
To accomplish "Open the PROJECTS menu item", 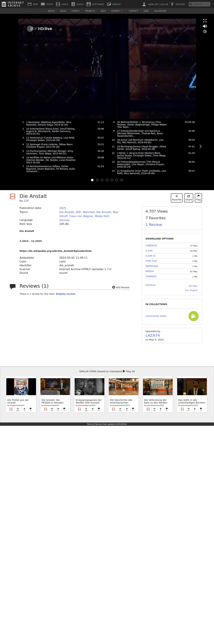I will point(90,11).
